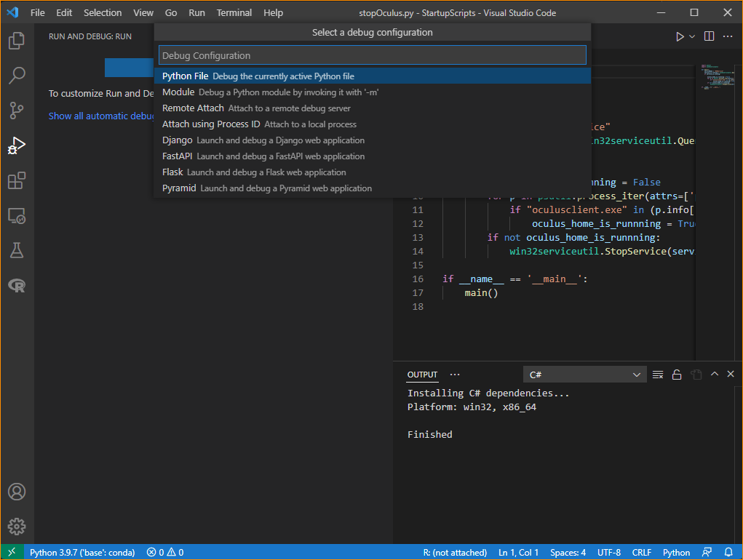Click the RUN AND DEBUG: RUN panel title
Screen dimensions: 743x560
tap(90, 36)
